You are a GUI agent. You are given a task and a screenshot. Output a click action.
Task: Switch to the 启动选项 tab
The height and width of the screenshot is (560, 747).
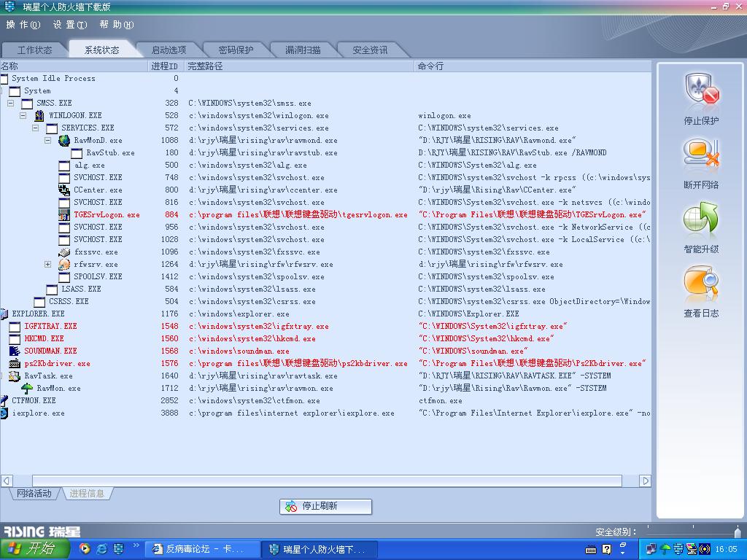[169, 50]
